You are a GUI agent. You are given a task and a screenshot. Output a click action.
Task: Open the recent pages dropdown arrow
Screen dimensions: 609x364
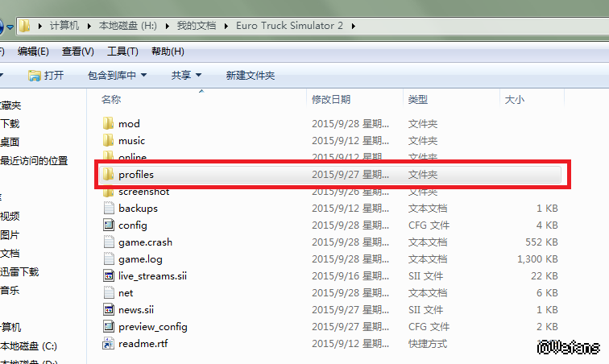(10, 27)
